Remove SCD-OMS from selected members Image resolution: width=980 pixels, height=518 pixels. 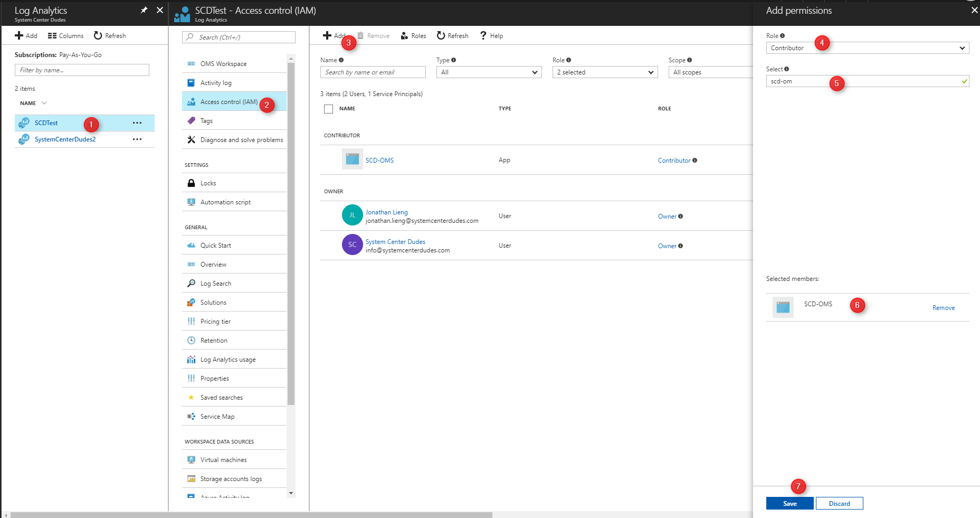click(944, 308)
